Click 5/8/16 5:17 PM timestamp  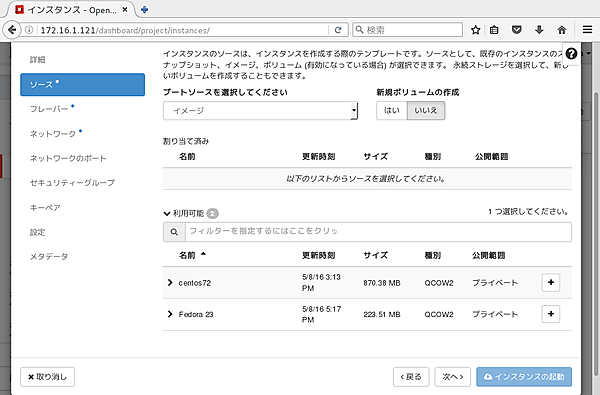tap(321, 314)
